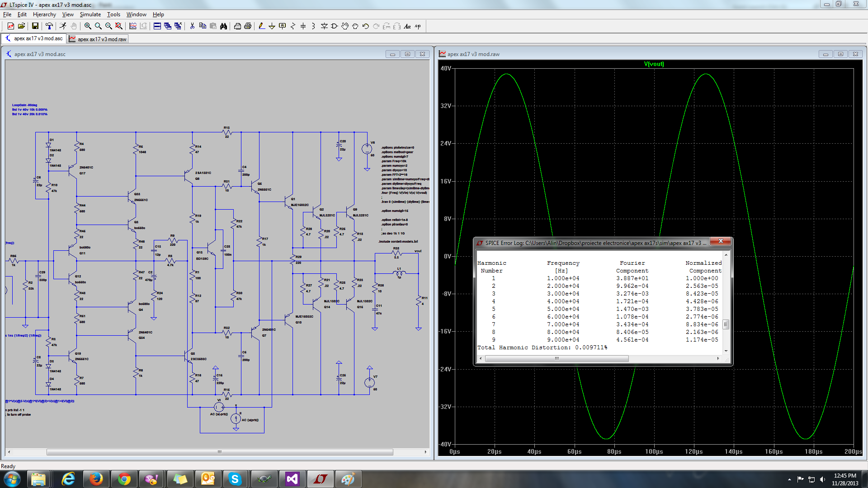The height and width of the screenshot is (488, 868).
Task: Click the Print icon in the toolbar
Action: (x=248, y=26)
